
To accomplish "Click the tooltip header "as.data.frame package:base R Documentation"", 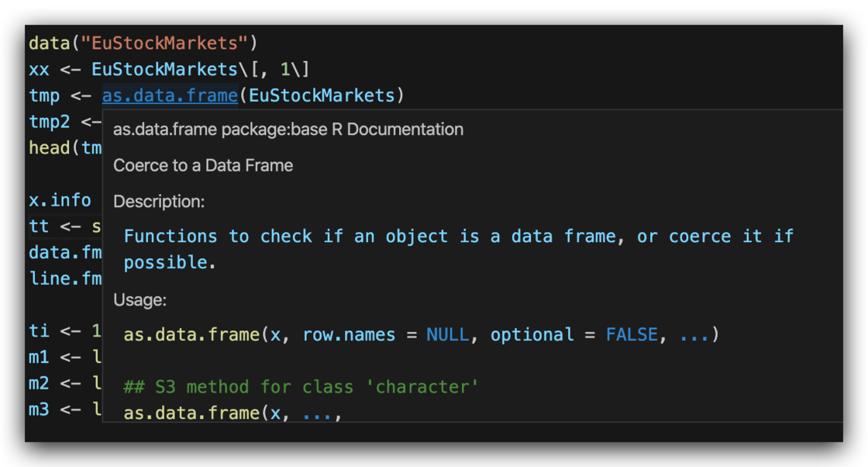I will (288, 130).
